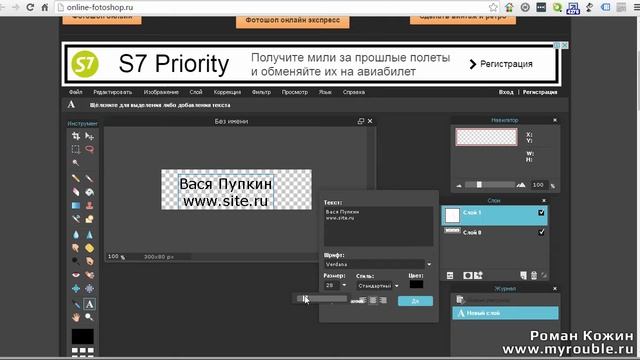The image size is (640, 360).
Task: Select the Type tool marked A
Action: (x=89, y=304)
